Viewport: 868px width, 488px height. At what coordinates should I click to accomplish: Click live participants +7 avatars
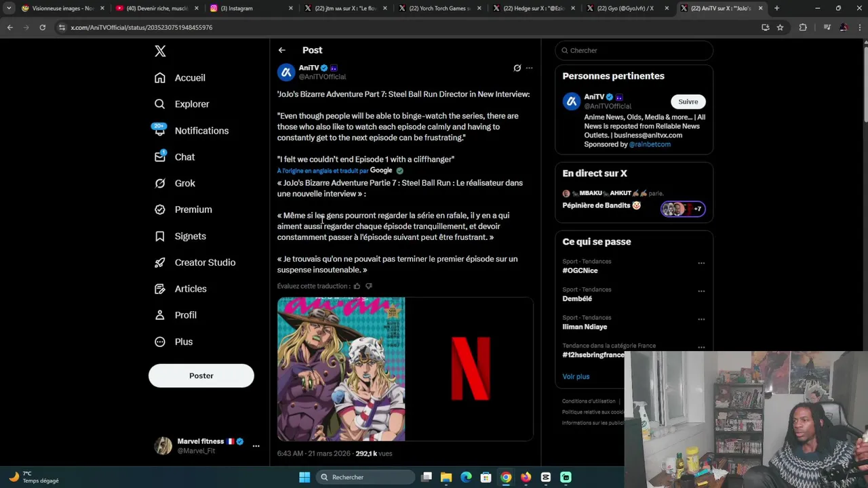683,209
